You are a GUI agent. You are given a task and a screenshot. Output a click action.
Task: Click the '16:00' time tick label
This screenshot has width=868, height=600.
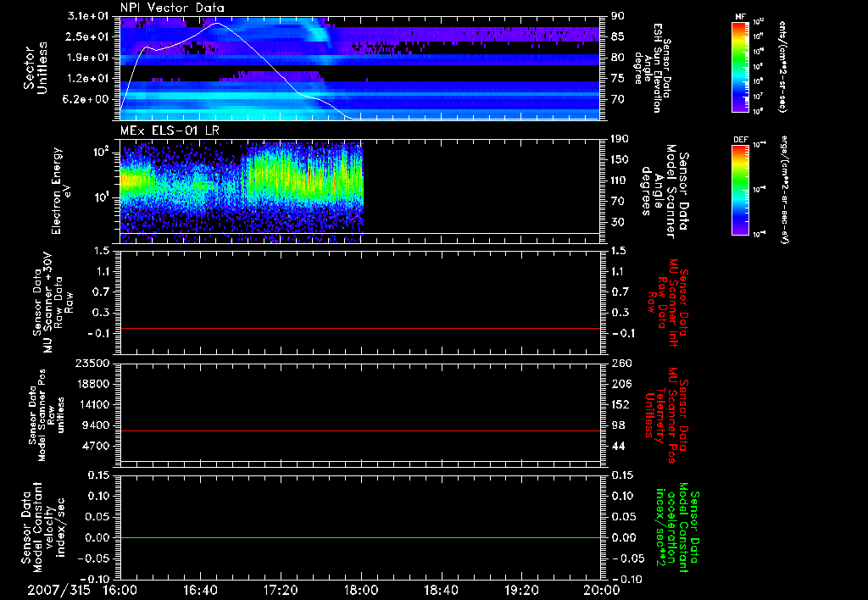click(x=120, y=590)
